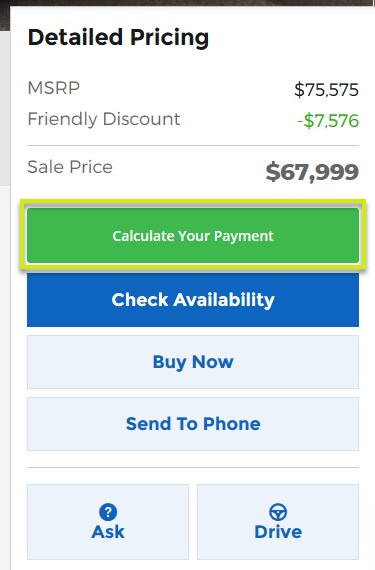The width and height of the screenshot is (375, 570).
Task: Open the Calculate Your Payment tool
Action: (x=193, y=235)
